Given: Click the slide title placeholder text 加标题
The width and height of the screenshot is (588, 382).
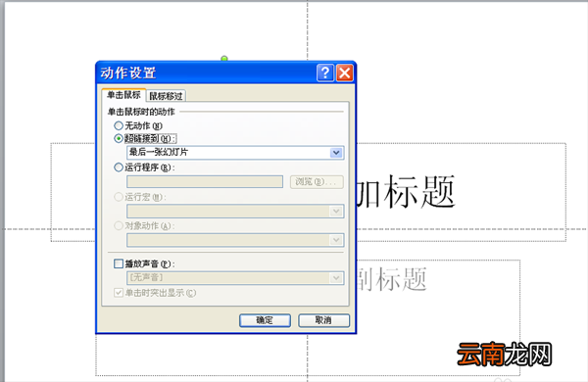Looking at the screenshot, I should click(406, 192).
